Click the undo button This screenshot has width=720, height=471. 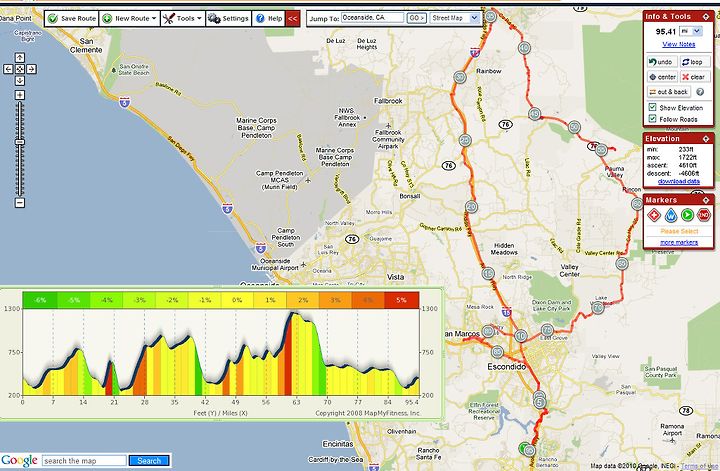(x=662, y=62)
